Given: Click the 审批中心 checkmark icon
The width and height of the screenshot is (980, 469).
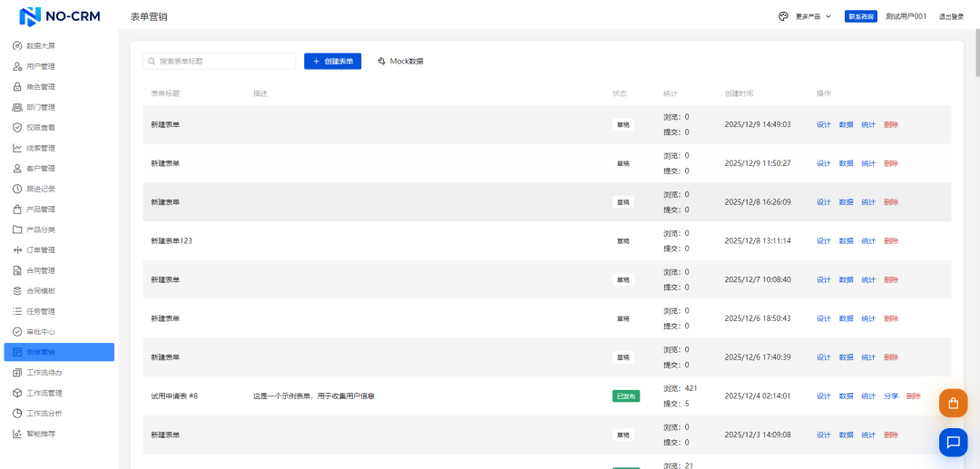Looking at the screenshot, I should pos(17,332).
